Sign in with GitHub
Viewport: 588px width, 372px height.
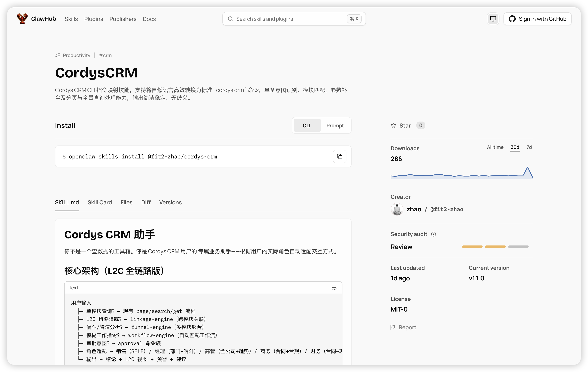[x=537, y=19]
